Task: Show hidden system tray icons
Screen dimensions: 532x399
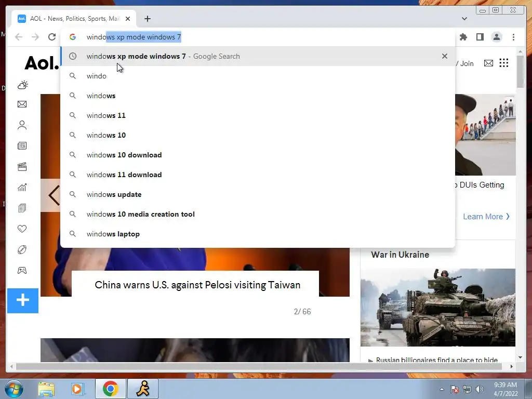Action: click(442, 389)
